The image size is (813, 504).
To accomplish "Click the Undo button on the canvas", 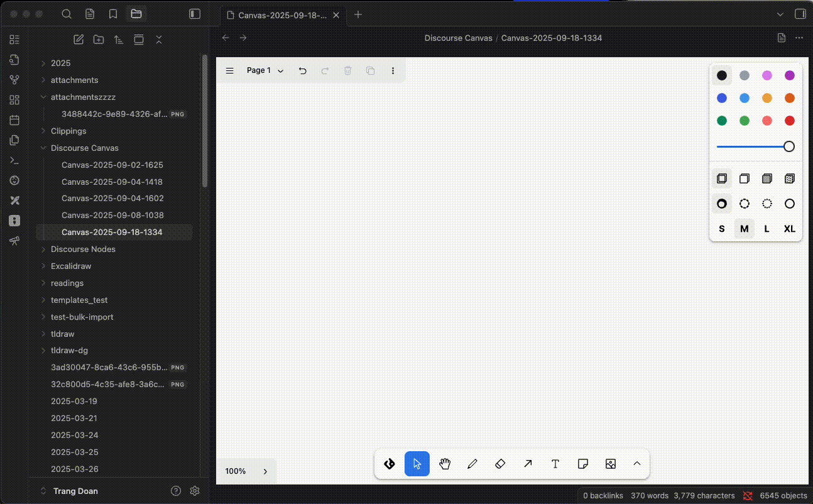I will (302, 70).
